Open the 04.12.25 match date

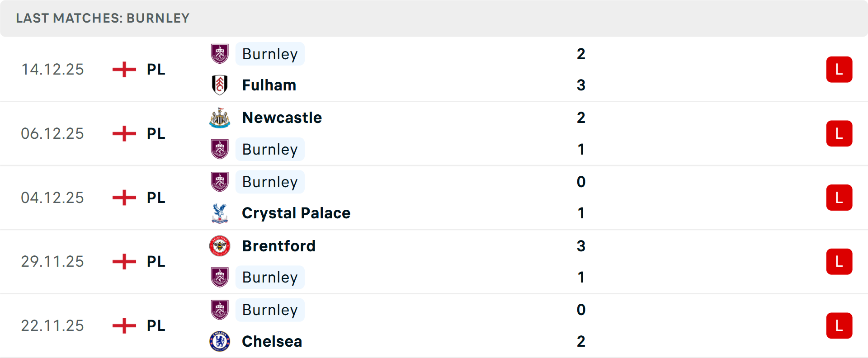tap(52, 198)
